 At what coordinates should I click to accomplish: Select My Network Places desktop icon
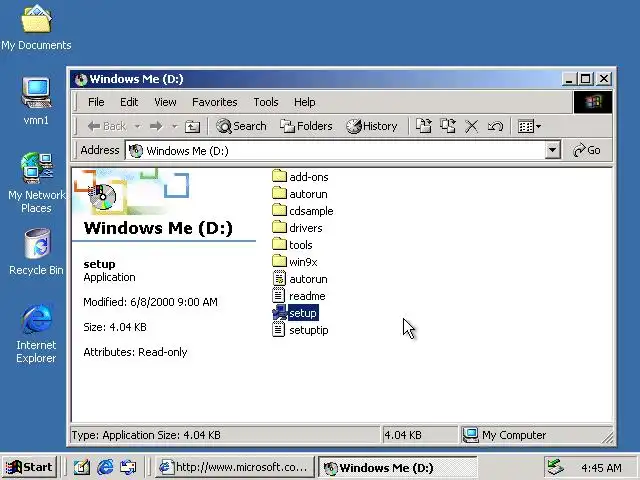click(36, 183)
